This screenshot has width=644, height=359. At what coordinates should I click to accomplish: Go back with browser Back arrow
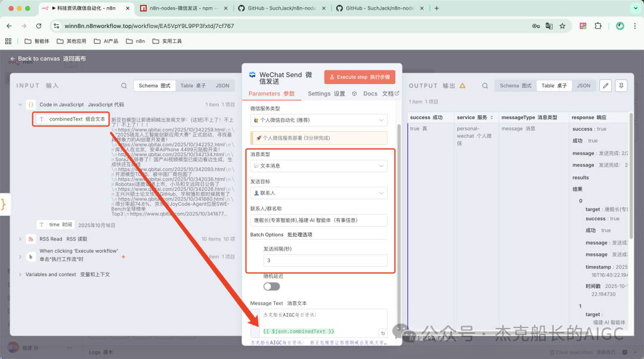click(9, 26)
